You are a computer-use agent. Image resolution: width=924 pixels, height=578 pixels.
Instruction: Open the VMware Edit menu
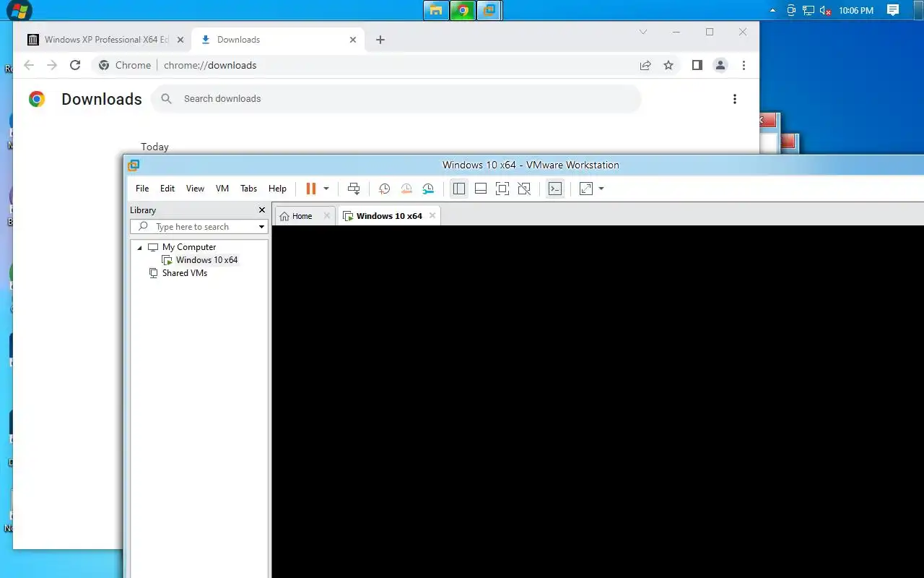167,189
